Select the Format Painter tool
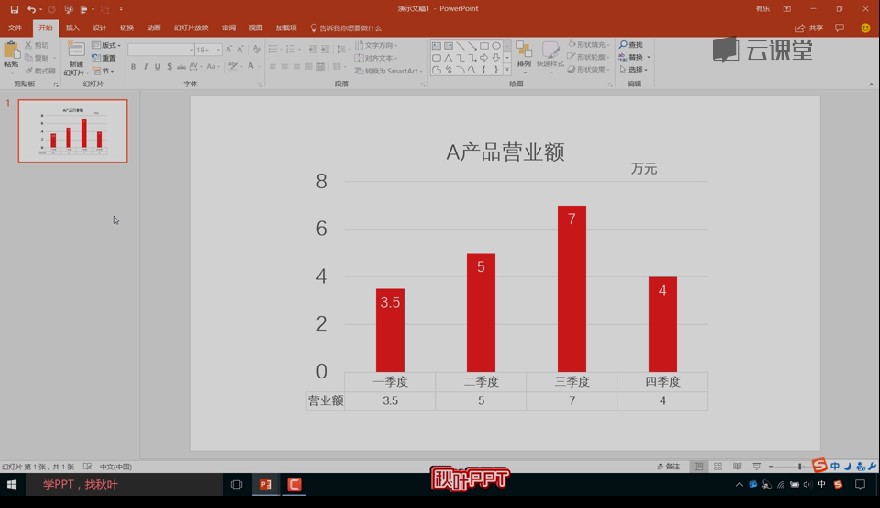 pyautogui.click(x=40, y=71)
